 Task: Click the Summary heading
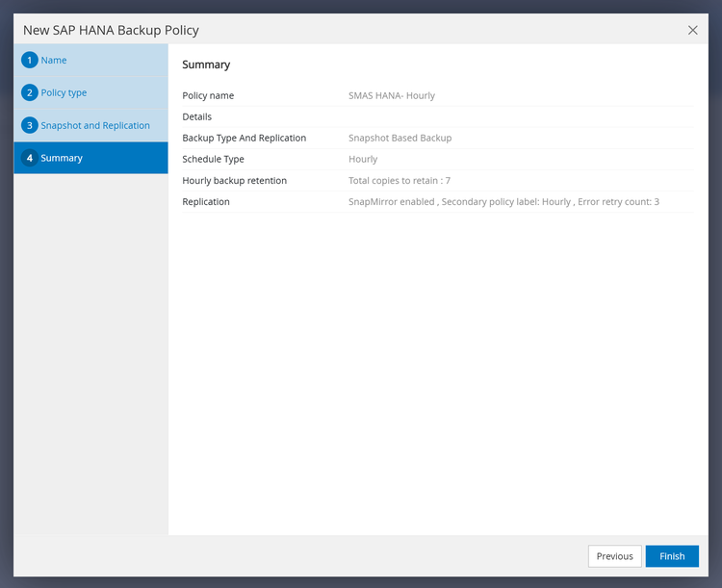pyautogui.click(x=206, y=64)
